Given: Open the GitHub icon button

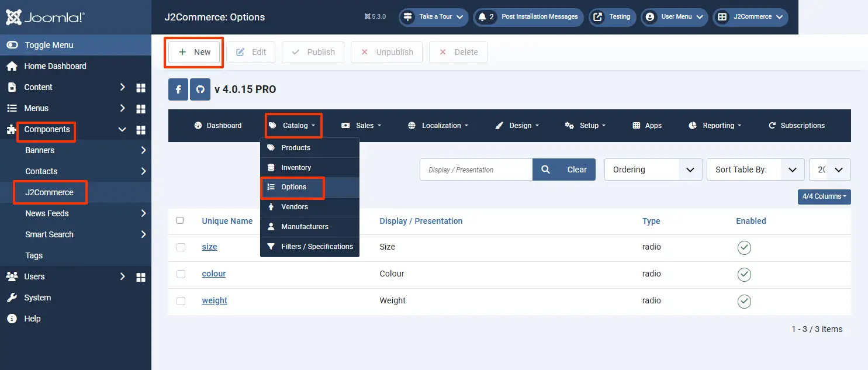Looking at the screenshot, I should coord(200,89).
